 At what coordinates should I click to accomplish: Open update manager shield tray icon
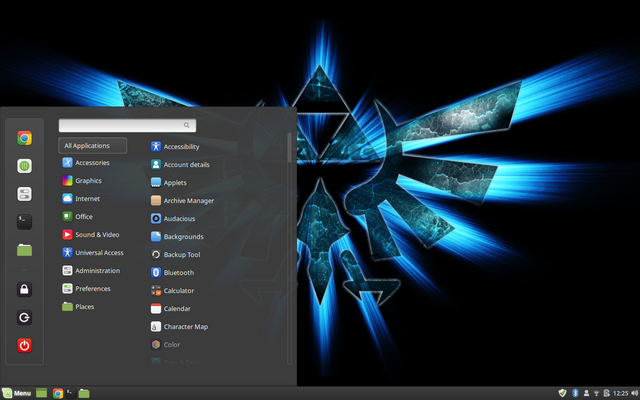[x=562, y=393]
